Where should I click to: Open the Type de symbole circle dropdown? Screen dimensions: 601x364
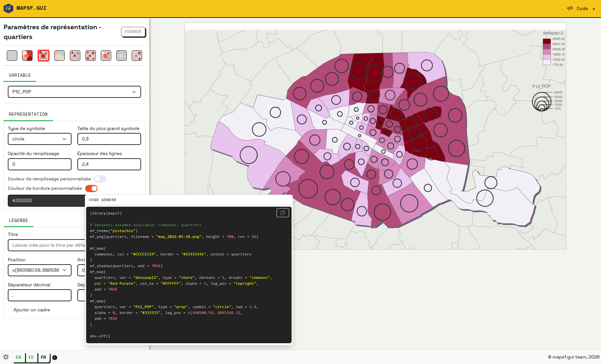pyautogui.click(x=40, y=139)
